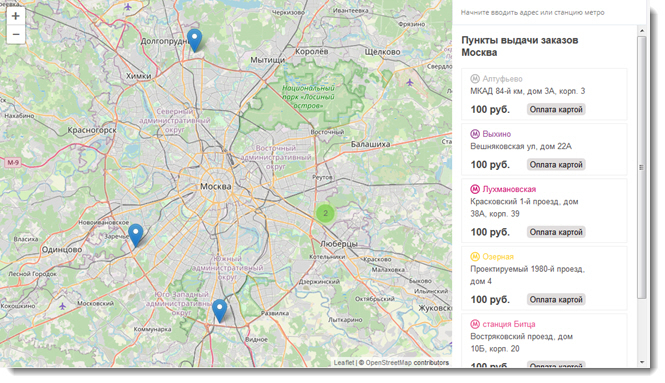This screenshot has width=665, height=383.
Task: Select the blue map pin near Одинцово
Action: point(136,235)
